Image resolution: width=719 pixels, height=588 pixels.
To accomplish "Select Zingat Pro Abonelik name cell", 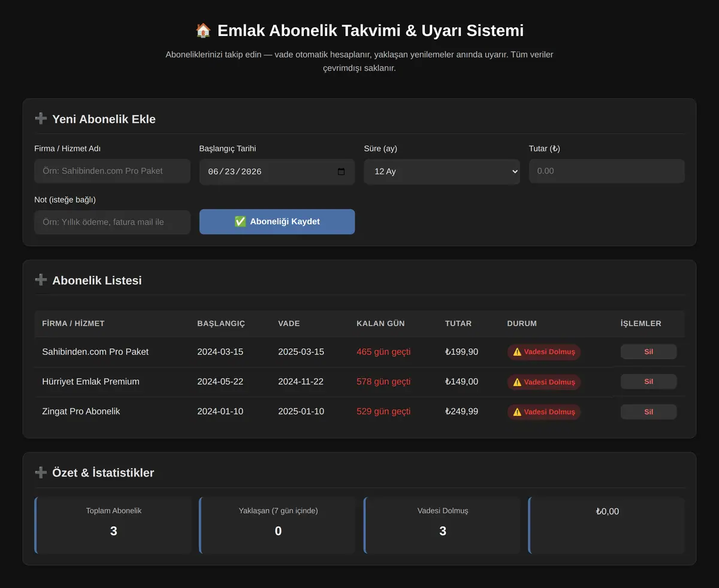I will (x=81, y=412).
